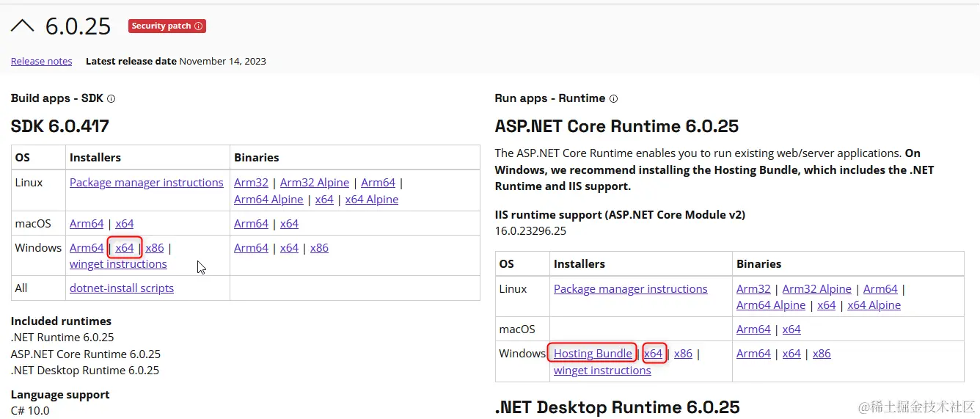980x419 pixels.
Task: Select .NET Runtime 6.0.25 in included runtimes
Action: click(62, 338)
